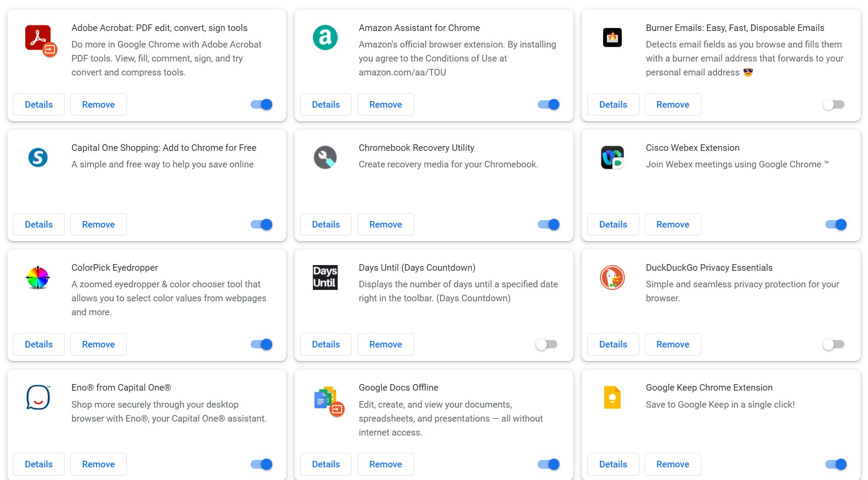
Task: Click the 'Amazon Assistant for Chrome' title
Action: tap(419, 28)
